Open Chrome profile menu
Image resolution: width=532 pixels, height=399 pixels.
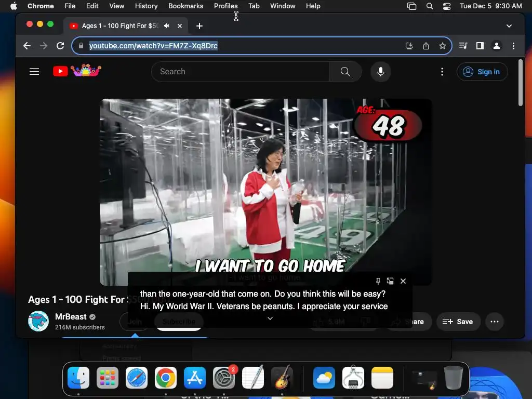[x=496, y=46]
